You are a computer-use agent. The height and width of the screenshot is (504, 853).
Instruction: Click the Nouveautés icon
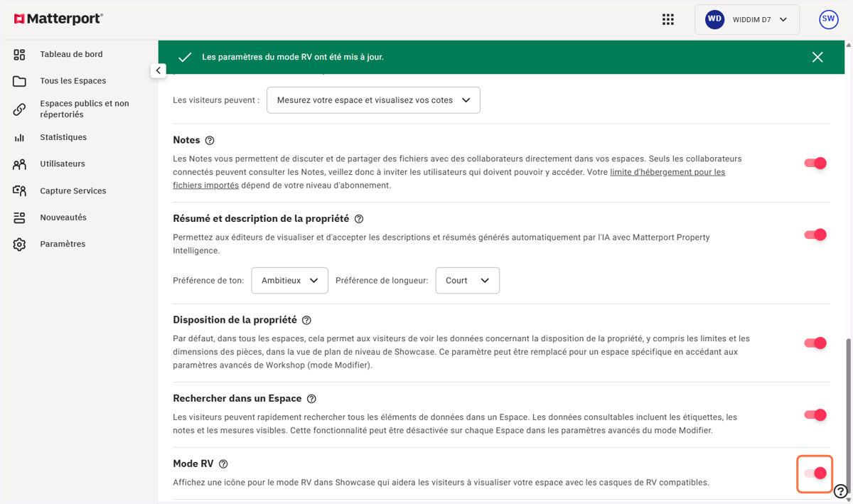(19, 218)
